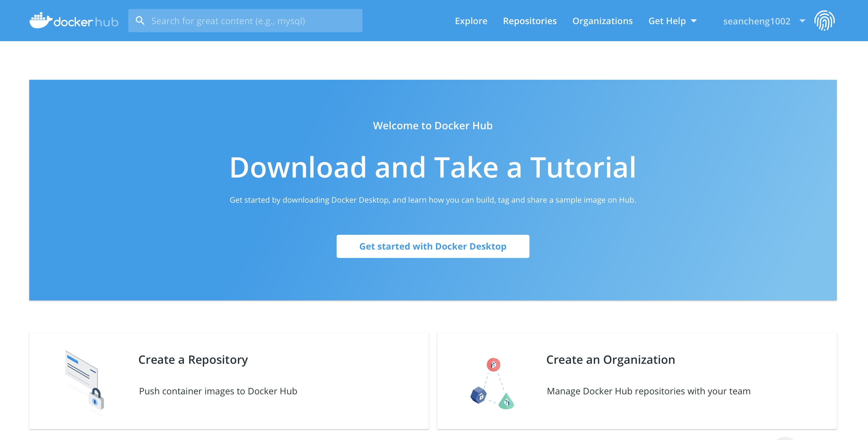Expand the Get Help dropdown arrow
The height and width of the screenshot is (440, 868).
[x=694, y=21]
